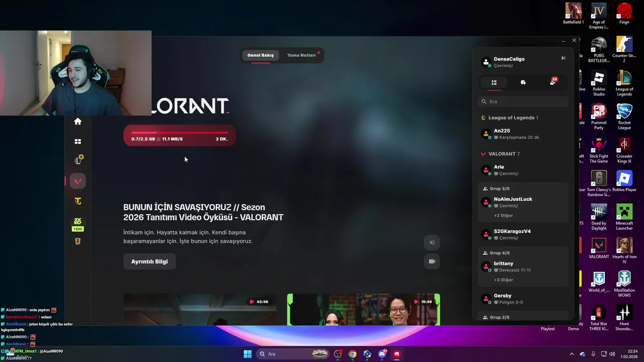Open Dead by Daylight desktop shortcut
Image resolution: width=644 pixels, height=362 pixels.
tap(599, 217)
